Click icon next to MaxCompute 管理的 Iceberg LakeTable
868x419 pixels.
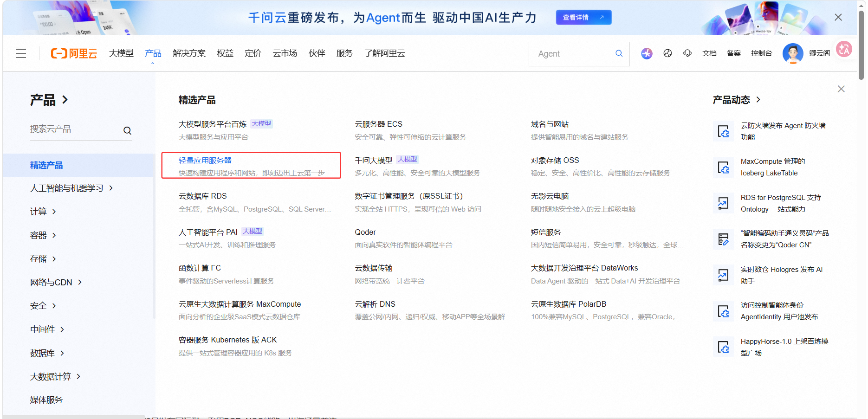723,167
